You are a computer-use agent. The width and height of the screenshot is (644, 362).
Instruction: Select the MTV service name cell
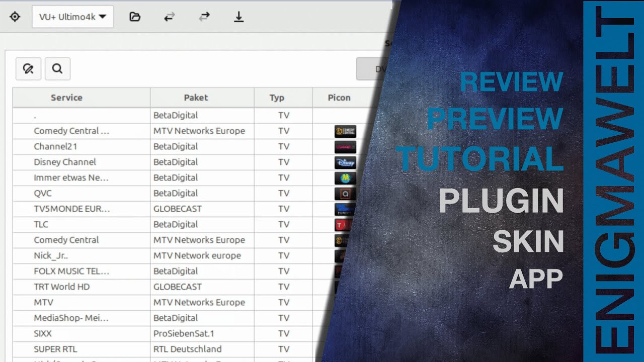43,302
